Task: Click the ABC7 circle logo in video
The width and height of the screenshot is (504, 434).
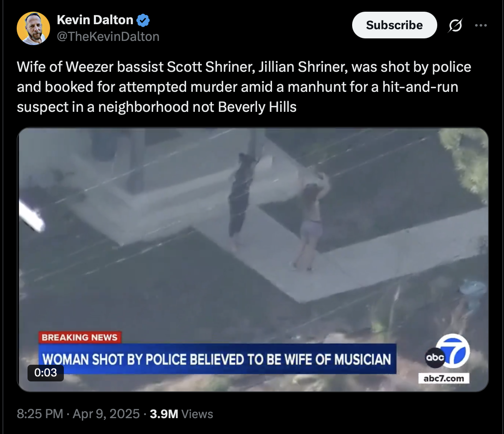Action: [x=448, y=352]
